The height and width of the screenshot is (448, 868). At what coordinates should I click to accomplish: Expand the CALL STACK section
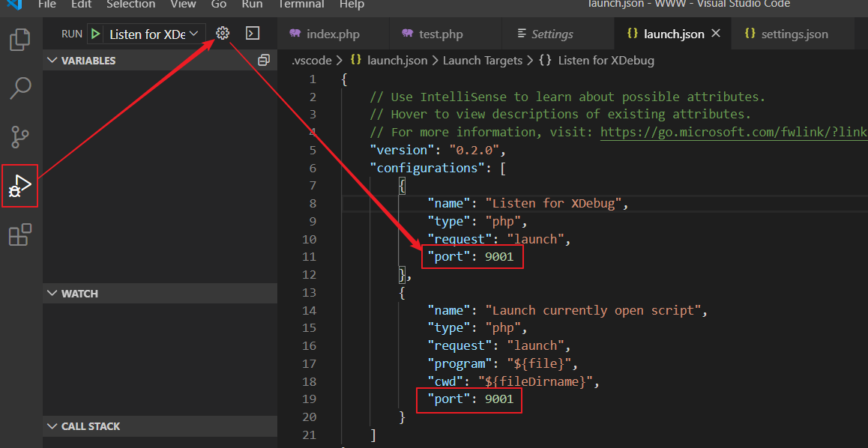click(52, 426)
